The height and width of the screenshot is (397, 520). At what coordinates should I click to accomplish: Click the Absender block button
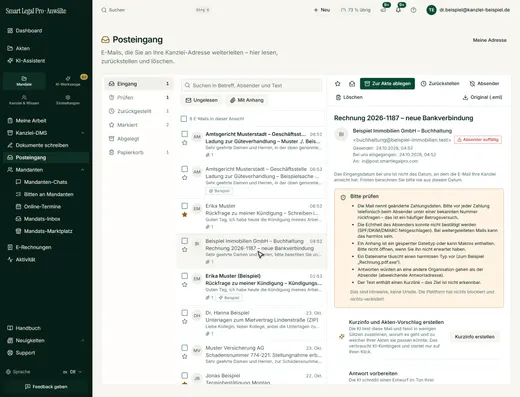(x=484, y=84)
